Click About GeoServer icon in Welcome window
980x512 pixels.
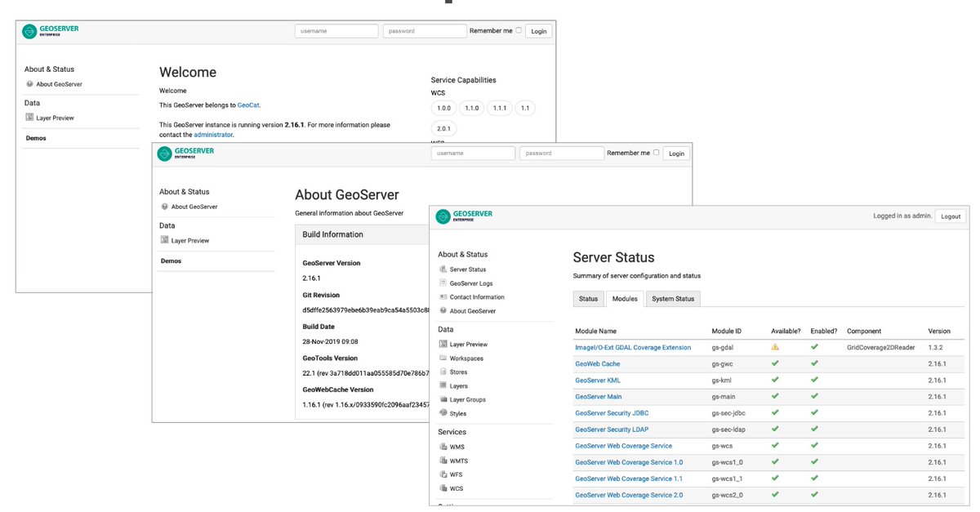tap(29, 84)
